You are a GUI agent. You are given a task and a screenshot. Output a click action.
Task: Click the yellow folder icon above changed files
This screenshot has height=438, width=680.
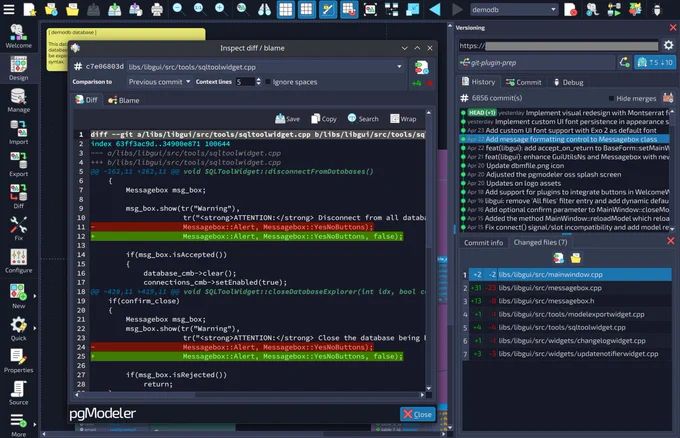(x=575, y=258)
